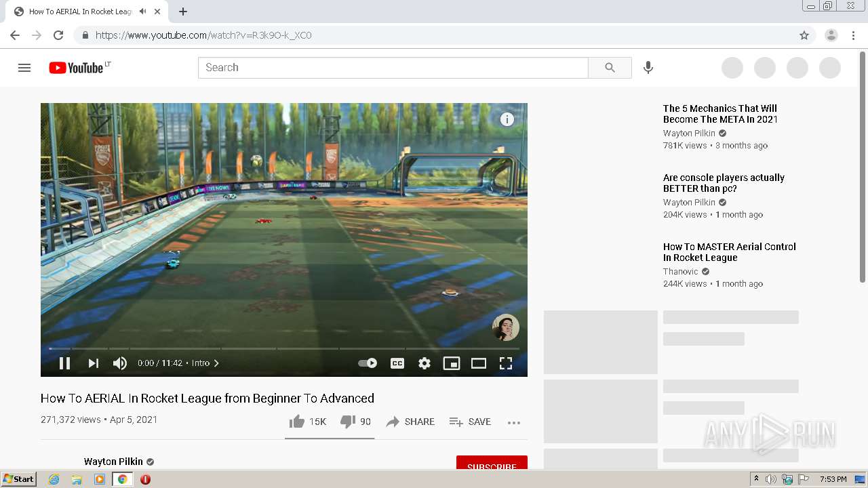The image size is (868, 488).
Task: Start voice search with microphone icon
Action: click(x=648, y=68)
